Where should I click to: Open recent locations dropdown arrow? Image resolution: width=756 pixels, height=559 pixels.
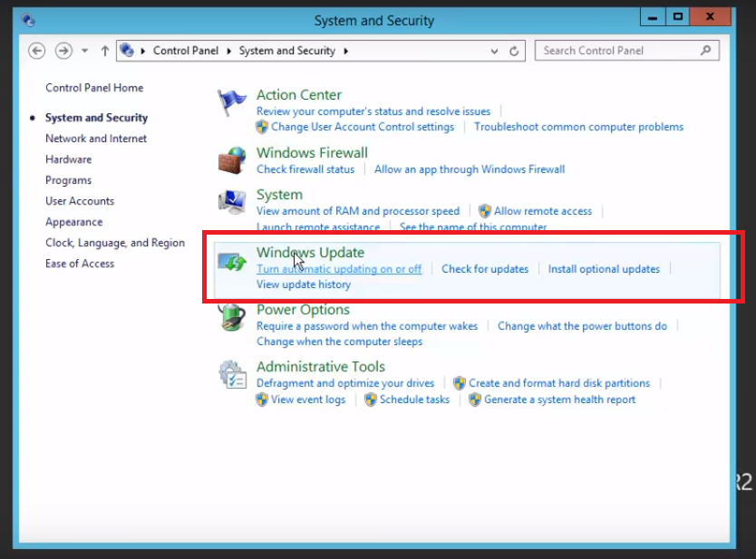85,51
